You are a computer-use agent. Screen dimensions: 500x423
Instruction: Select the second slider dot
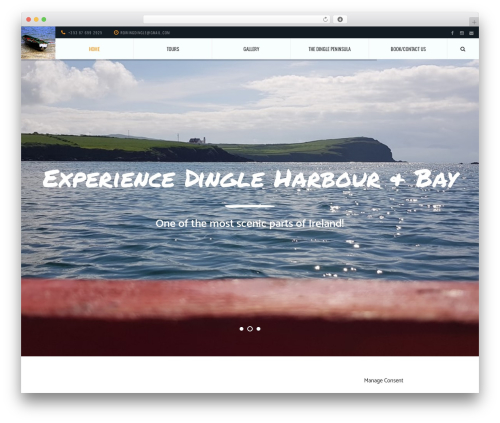(250, 329)
